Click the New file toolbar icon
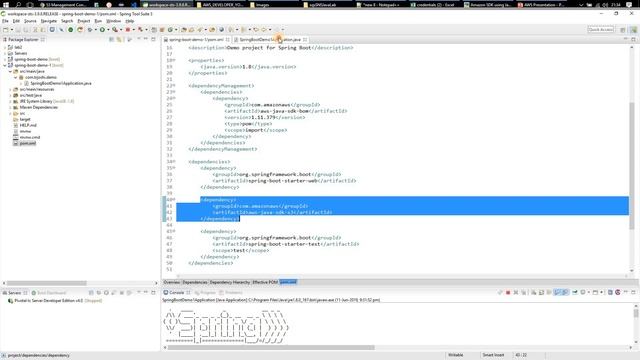 click(x=6, y=30)
